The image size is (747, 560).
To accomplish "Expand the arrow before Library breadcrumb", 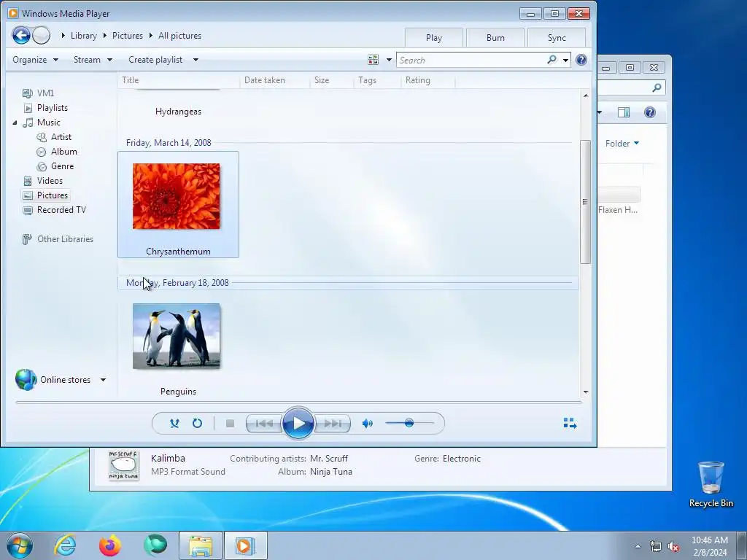I will point(63,36).
